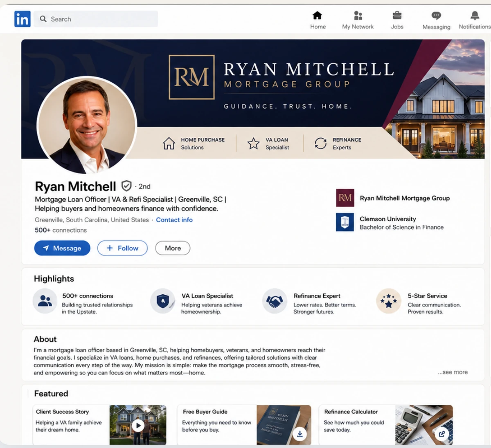Select the Home menu label
This screenshot has height=448, width=491.
[x=318, y=27]
